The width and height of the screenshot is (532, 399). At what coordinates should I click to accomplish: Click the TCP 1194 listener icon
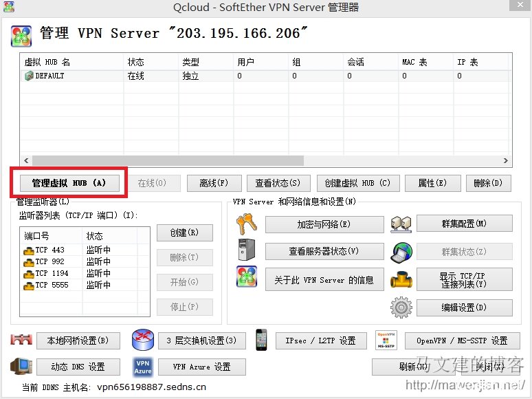pyautogui.click(x=29, y=274)
